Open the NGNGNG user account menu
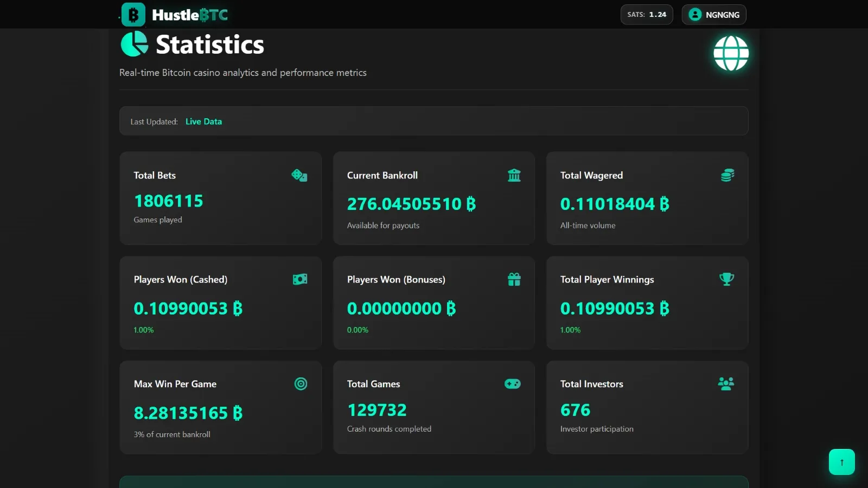 [714, 15]
